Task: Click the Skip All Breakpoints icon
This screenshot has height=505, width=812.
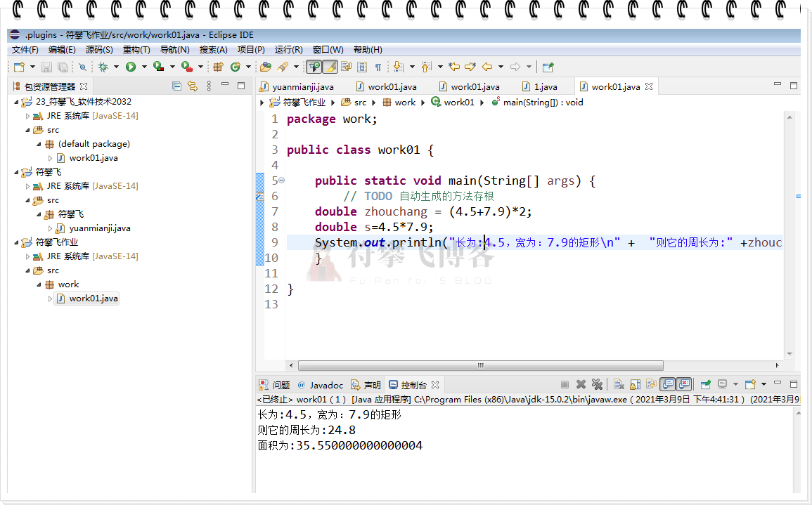Action: (82, 67)
